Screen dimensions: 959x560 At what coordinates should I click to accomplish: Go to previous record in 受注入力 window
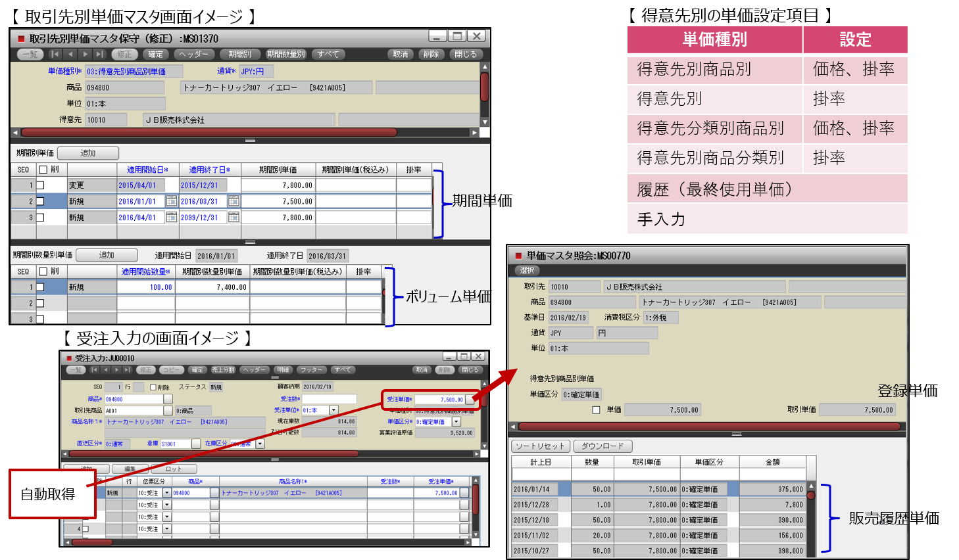(x=106, y=370)
